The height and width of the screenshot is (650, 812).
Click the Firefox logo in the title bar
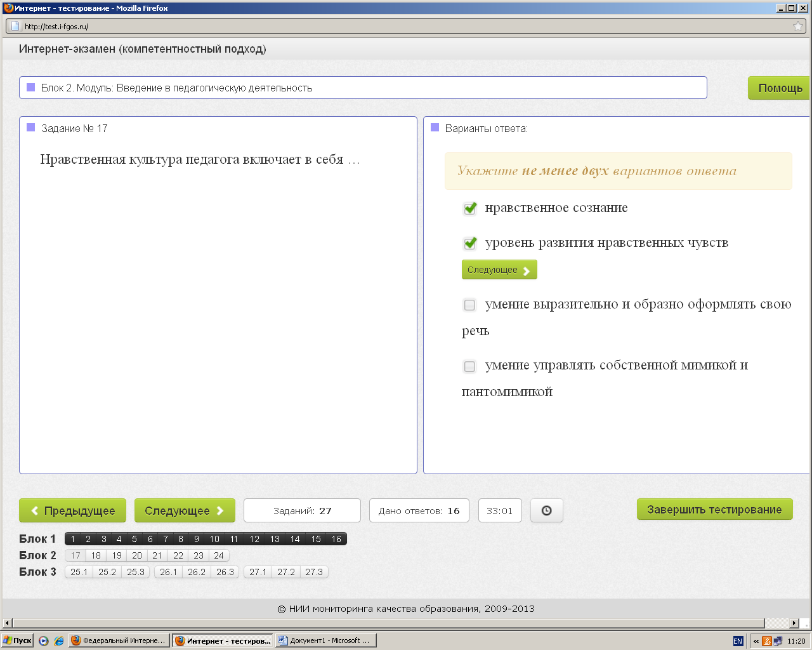click(x=8, y=8)
